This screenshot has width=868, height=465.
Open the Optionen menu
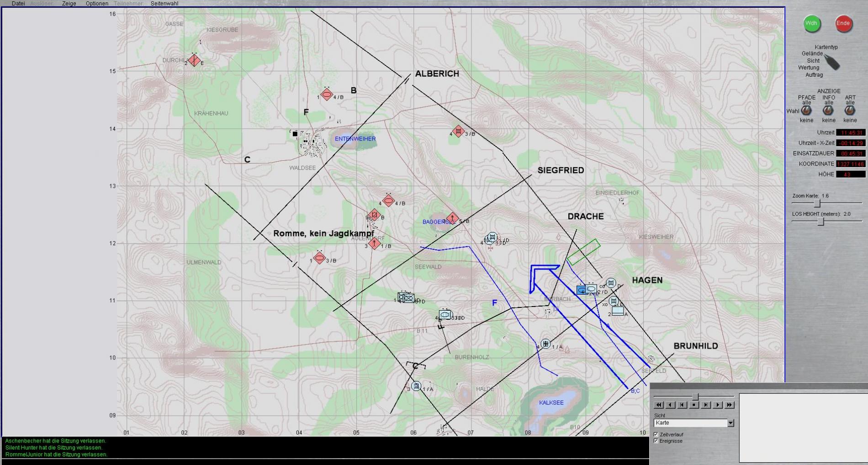(x=97, y=4)
